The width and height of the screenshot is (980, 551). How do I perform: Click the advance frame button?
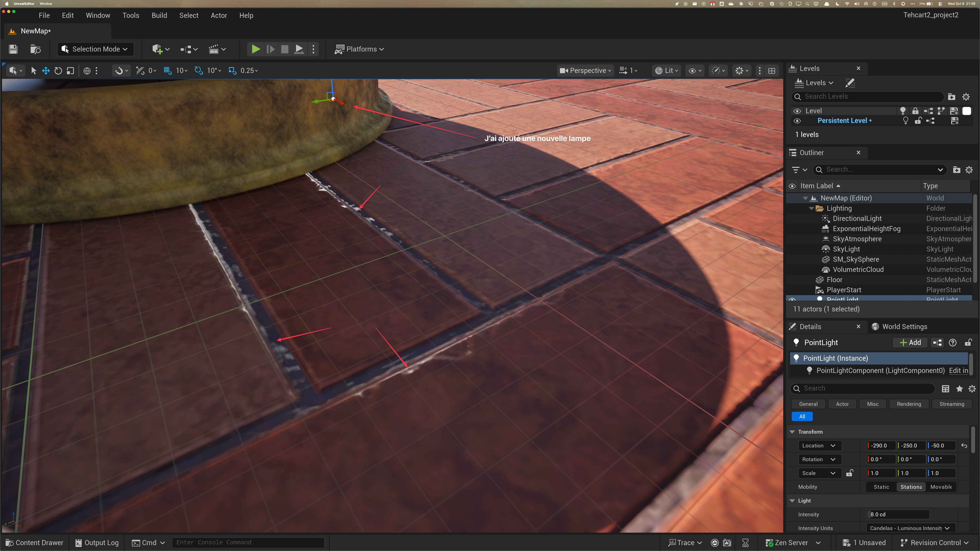[x=271, y=49]
